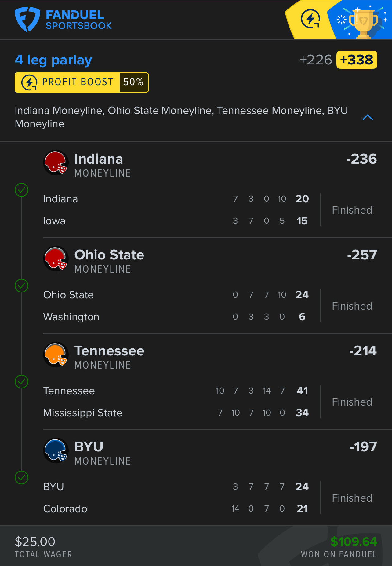392x566 pixels.
Task: Tap the yellow profit boost lightning icon
Action: (310, 19)
